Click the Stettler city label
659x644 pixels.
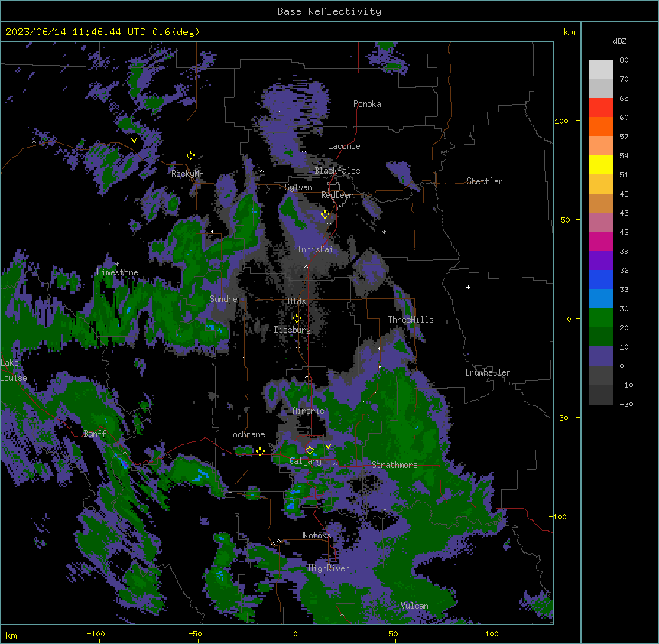[x=485, y=181]
